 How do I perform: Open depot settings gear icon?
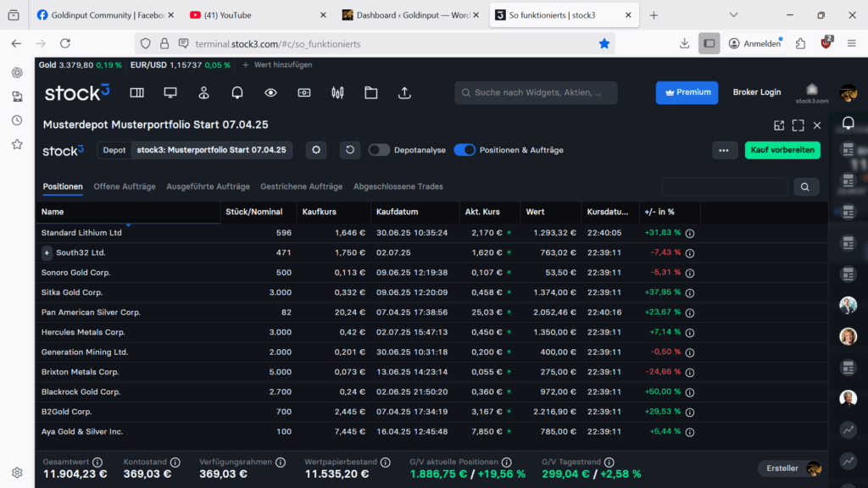(x=316, y=150)
